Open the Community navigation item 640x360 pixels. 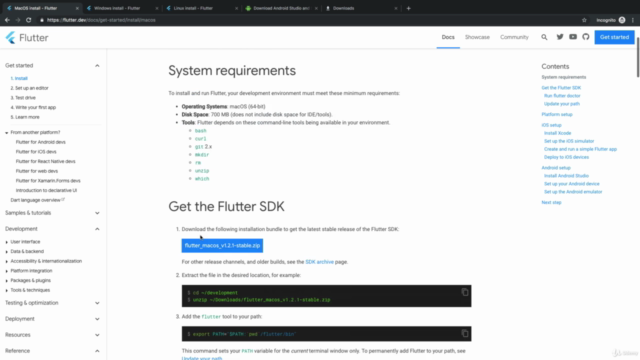coord(514,37)
